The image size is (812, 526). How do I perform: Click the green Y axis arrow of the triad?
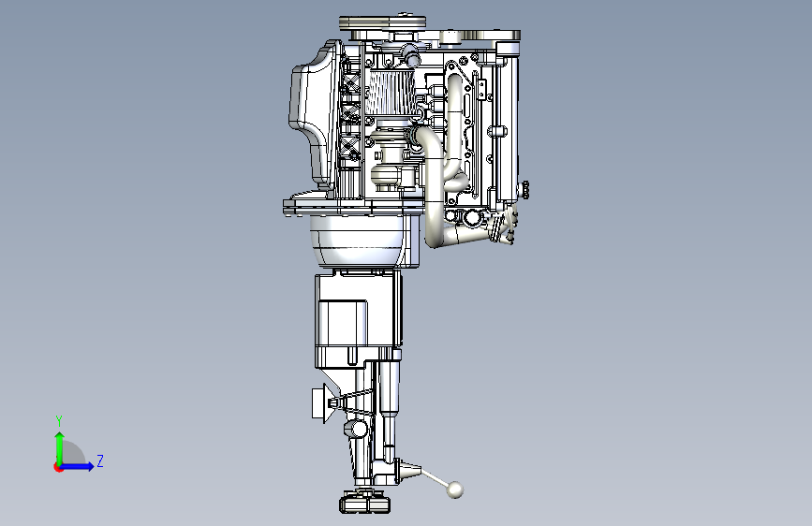point(60,447)
